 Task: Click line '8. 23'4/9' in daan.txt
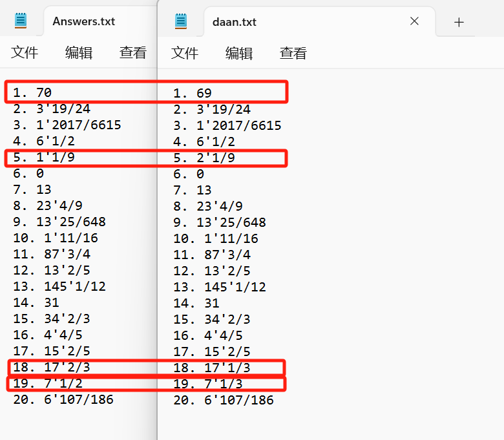point(208,206)
